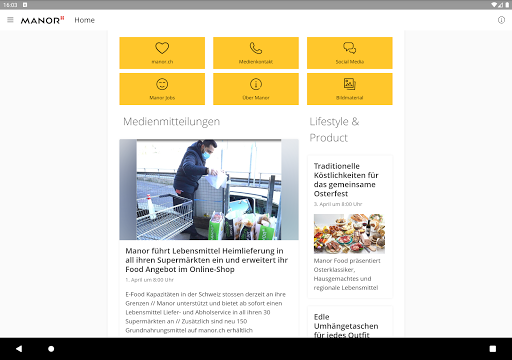Tap the Android recent apps button
This screenshot has height=360, width=512.
(493, 349)
